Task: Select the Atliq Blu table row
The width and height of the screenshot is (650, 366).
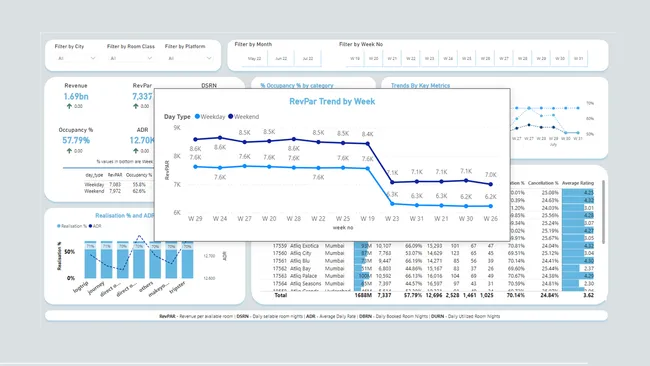Action: pyautogui.click(x=433, y=261)
